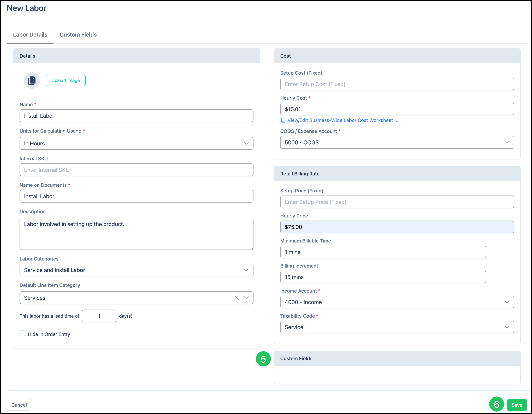This screenshot has height=414, width=532.
Task: Clear the Services selection with the X icon
Action: click(236, 298)
